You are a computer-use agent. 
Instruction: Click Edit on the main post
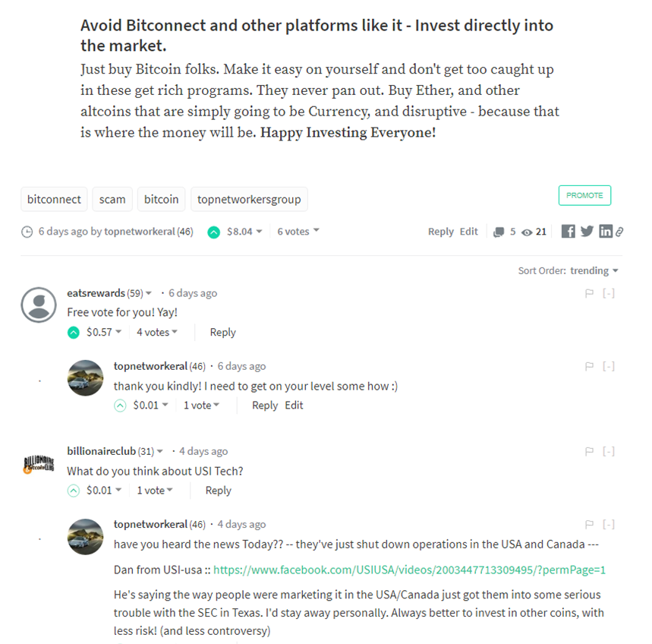click(x=469, y=232)
